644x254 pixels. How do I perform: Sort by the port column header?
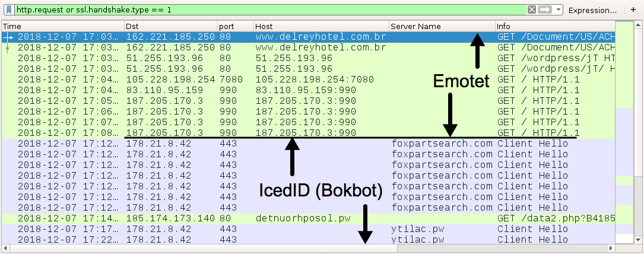(x=235, y=26)
